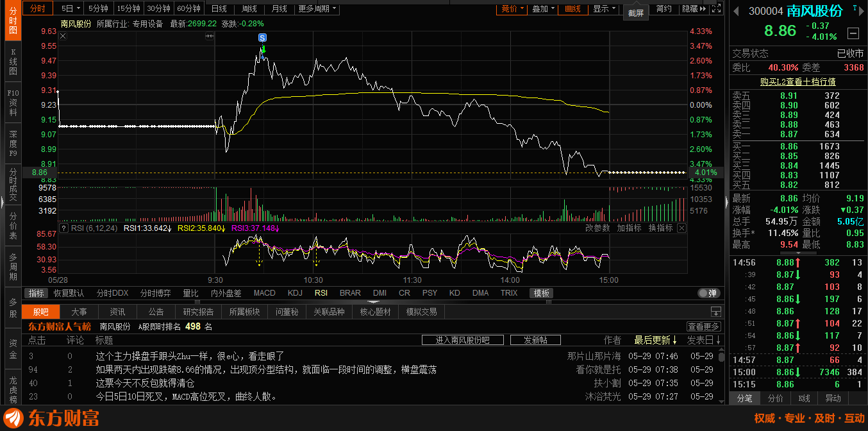Screen dimensions: 868x431
Task: Select the MACD indicator
Action: point(264,293)
